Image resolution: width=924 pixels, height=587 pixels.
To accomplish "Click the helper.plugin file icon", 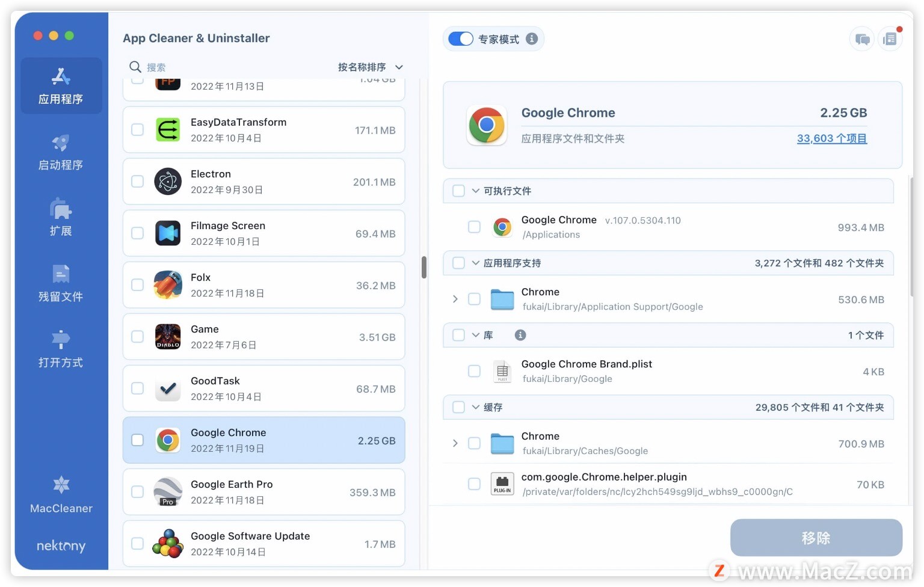I will tap(502, 484).
